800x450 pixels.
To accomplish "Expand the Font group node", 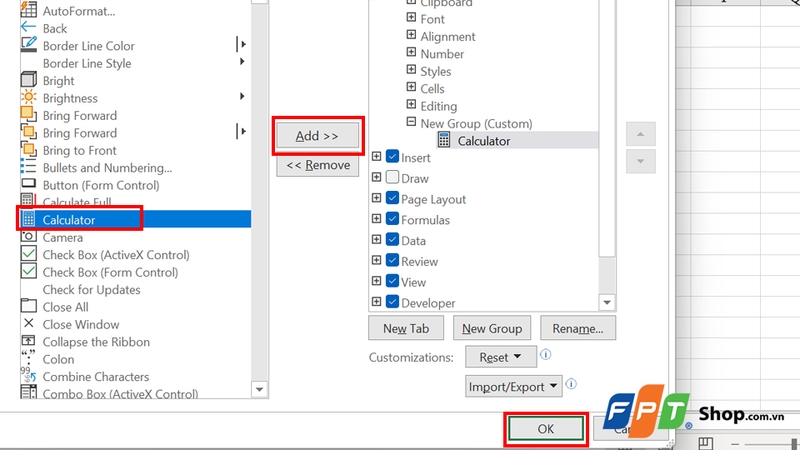I will pyautogui.click(x=411, y=17).
